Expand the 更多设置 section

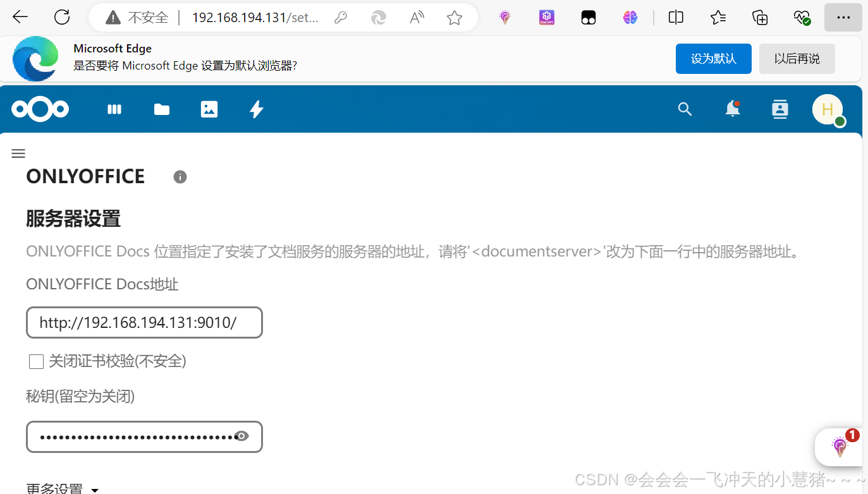[x=60, y=488]
